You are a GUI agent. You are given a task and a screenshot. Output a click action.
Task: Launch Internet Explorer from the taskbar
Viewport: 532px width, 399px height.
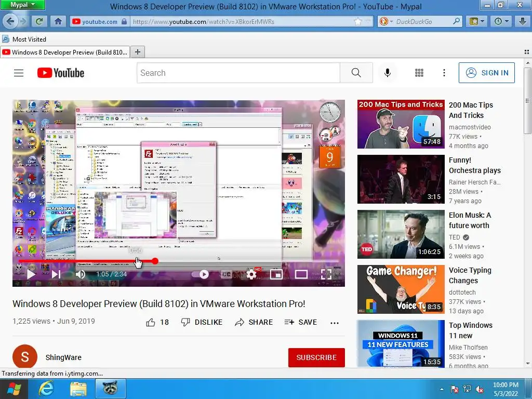coord(46,389)
